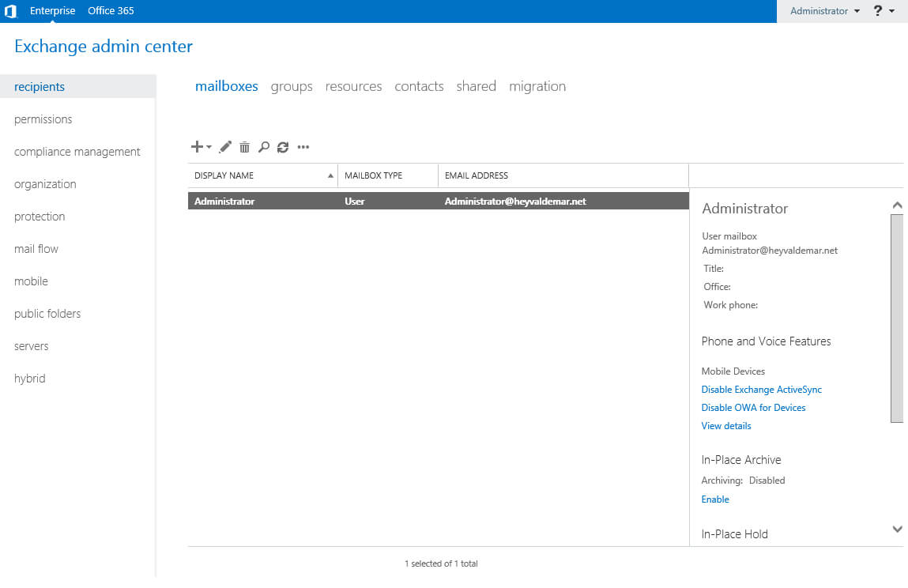Click the details pane scroll down arrow

click(897, 529)
